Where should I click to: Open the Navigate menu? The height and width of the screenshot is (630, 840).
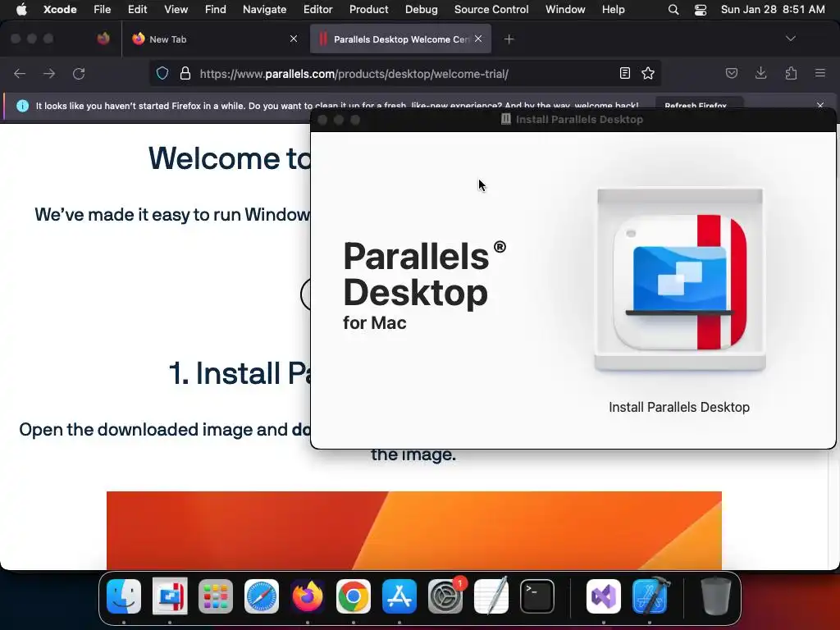pyautogui.click(x=265, y=9)
